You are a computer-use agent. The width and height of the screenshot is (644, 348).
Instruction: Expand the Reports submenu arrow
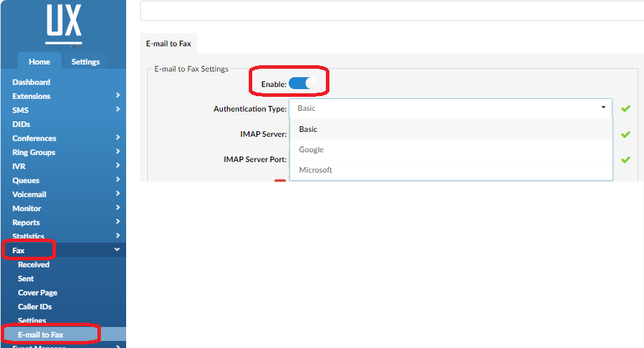click(x=118, y=221)
